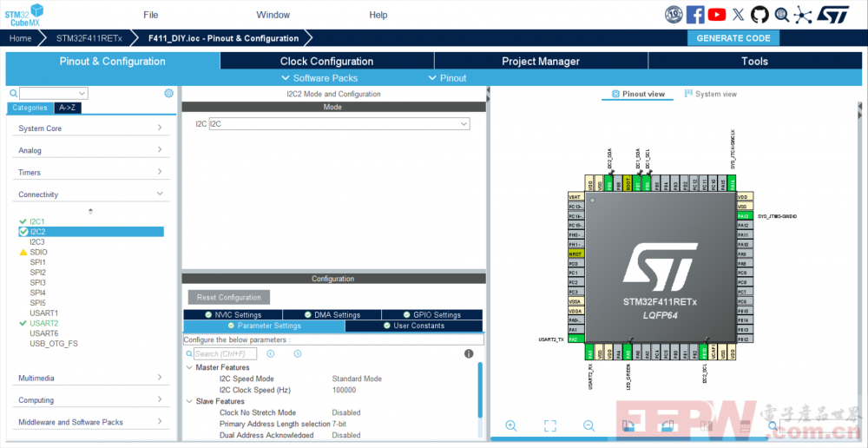Expand Middleware and Software Packs category
This screenshot has height=448, width=868.
tap(91, 422)
